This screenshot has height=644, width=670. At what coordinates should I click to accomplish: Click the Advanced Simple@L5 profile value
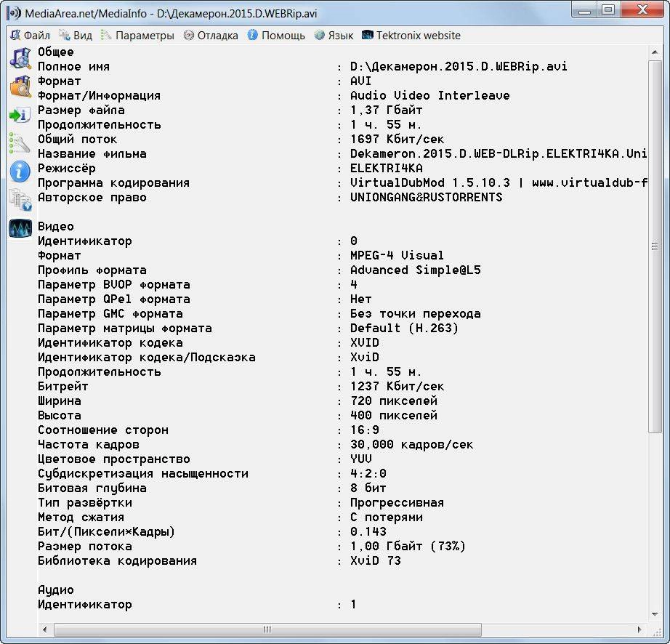[x=416, y=270]
